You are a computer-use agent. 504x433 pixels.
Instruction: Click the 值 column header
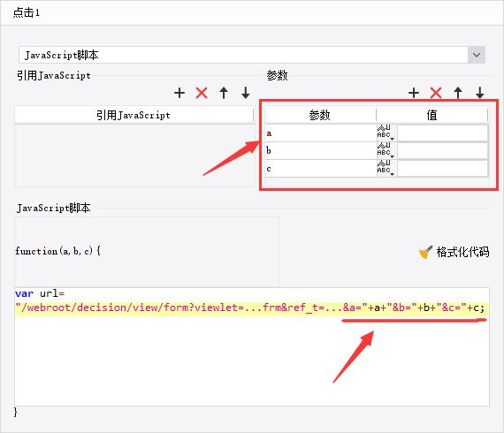(432, 115)
